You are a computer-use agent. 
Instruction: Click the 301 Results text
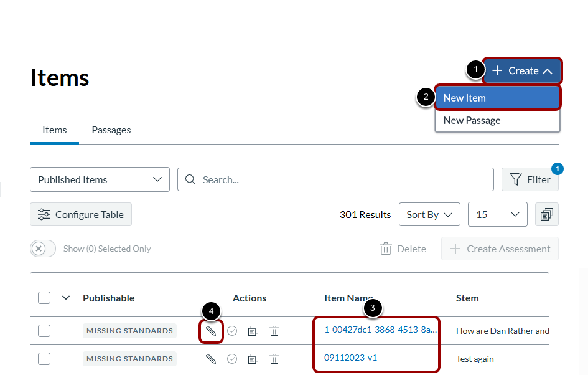click(x=365, y=215)
